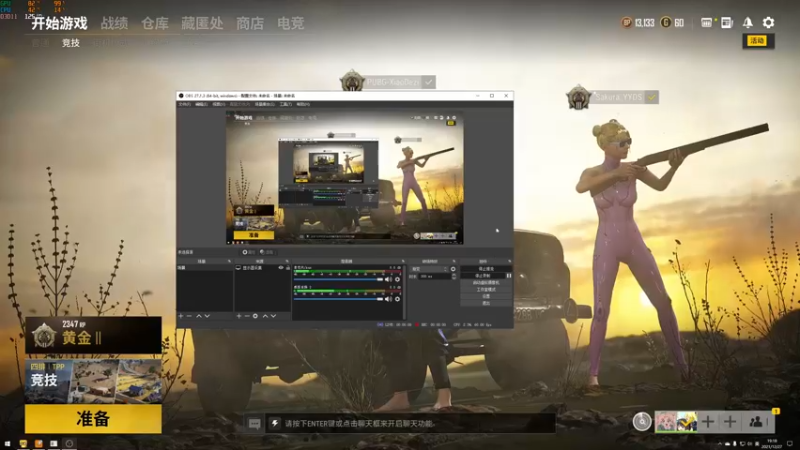Click the yellow 准备 ready button
The image size is (800, 450).
93,419
